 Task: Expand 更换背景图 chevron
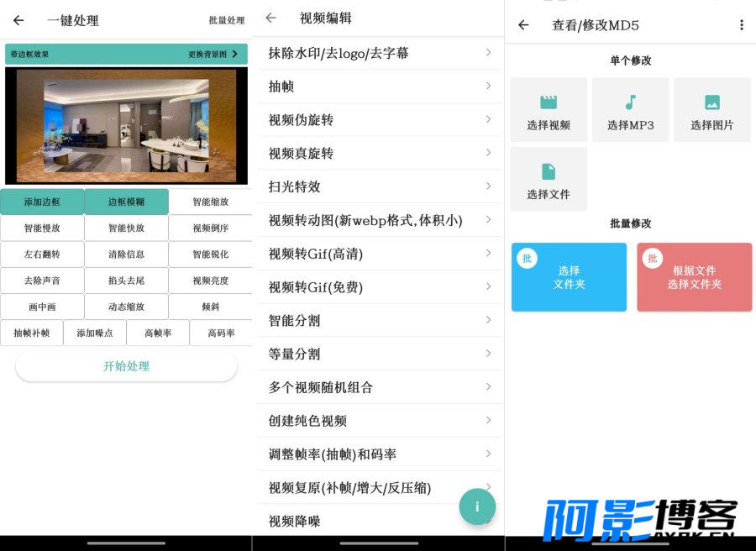coord(234,54)
